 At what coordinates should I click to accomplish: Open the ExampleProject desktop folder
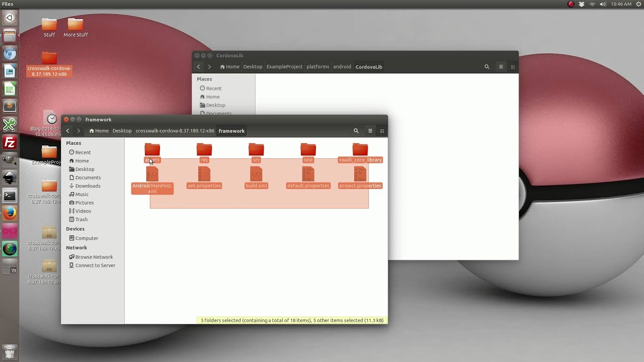coord(49,155)
